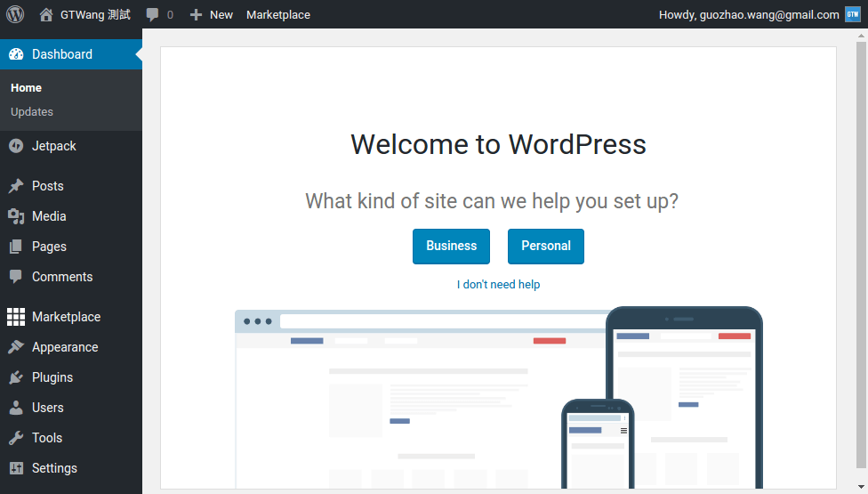This screenshot has width=868, height=494.
Task: Click the Media icon in sidebar
Action: pos(16,216)
